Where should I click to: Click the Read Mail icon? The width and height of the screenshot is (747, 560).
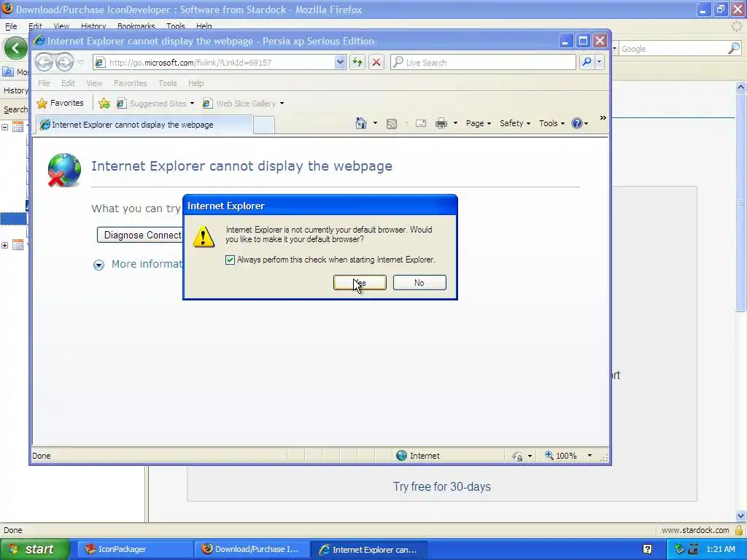point(421,123)
